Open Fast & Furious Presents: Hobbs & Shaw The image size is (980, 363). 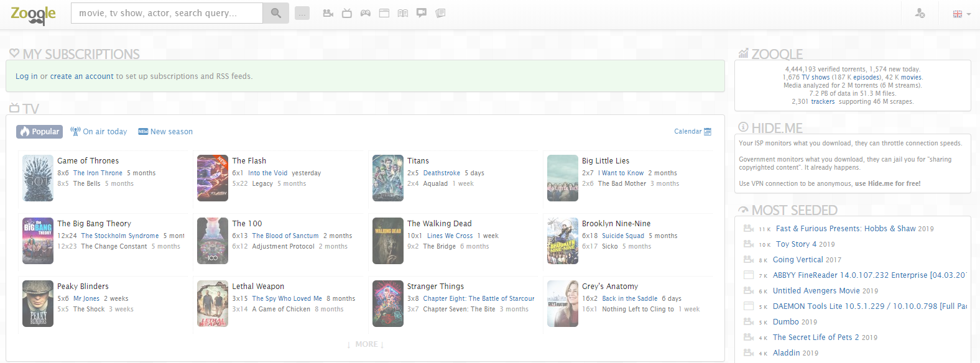(846, 229)
